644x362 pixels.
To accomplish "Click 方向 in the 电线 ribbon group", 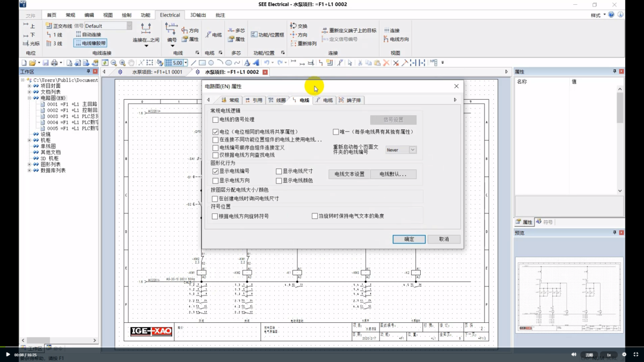I will pyautogui.click(x=190, y=31).
